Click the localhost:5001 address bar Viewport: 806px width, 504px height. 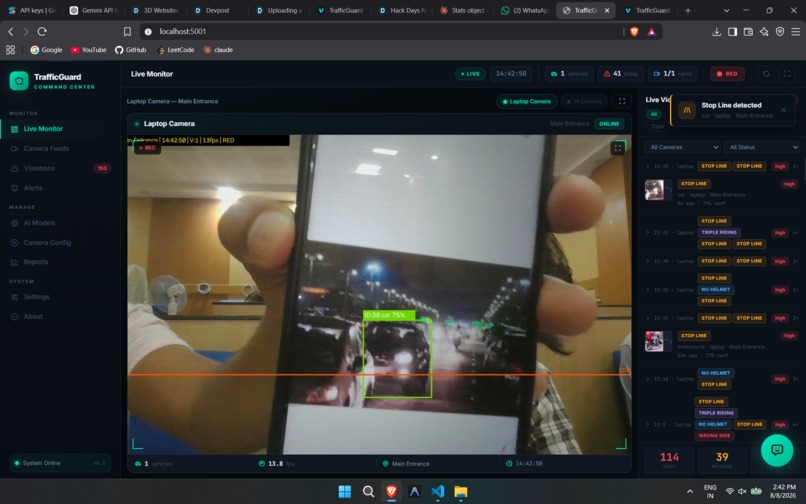(380, 31)
